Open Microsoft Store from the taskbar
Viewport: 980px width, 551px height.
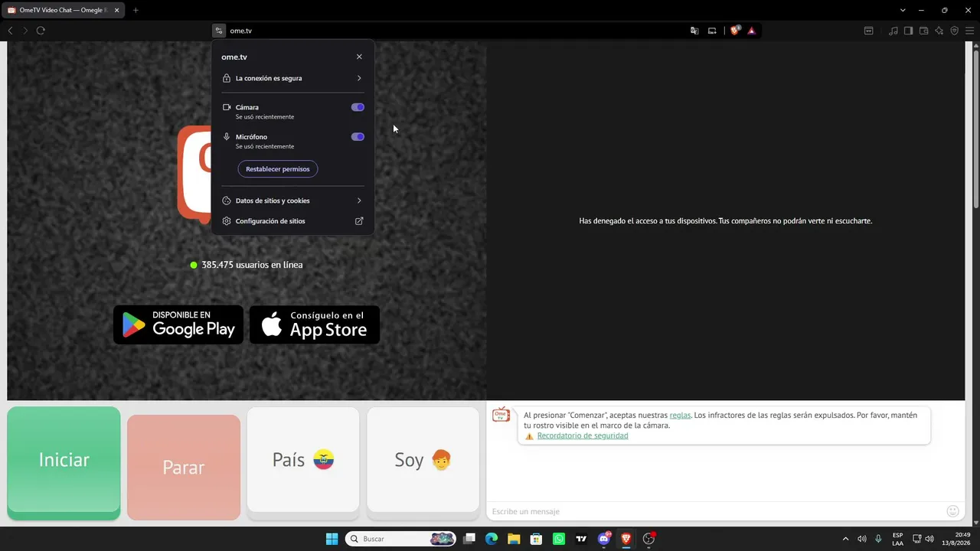tap(537, 539)
